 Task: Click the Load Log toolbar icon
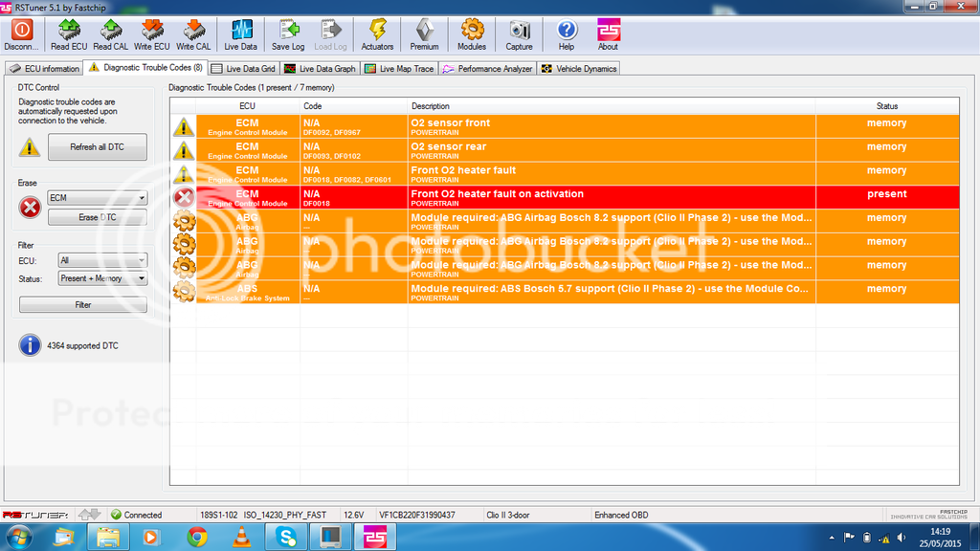(330, 34)
